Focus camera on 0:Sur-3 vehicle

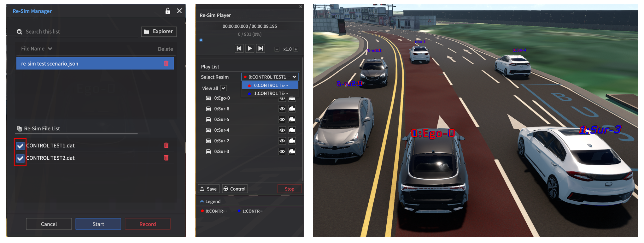coord(292,151)
